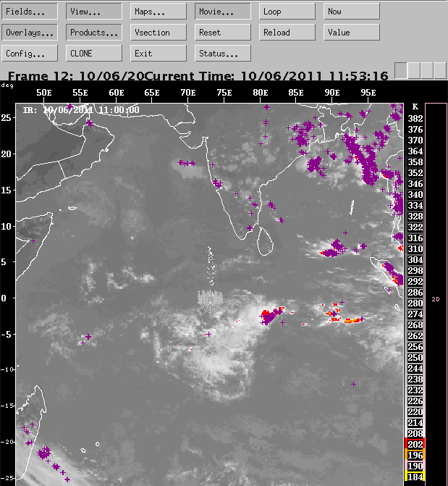Open the Movie... controls
Screen dimensions: 448x486
coord(223,12)
